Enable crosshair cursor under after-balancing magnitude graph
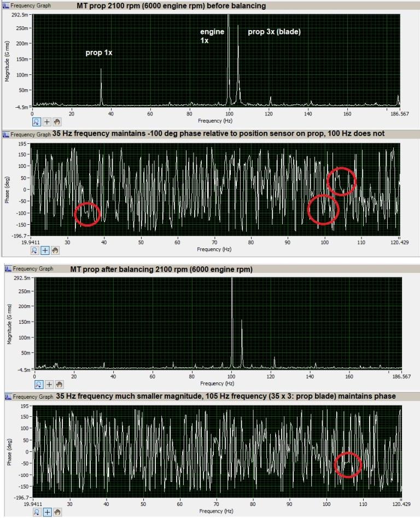Image resolution: width=420 pixels, height=518 pixels. [x=49, y=385]
